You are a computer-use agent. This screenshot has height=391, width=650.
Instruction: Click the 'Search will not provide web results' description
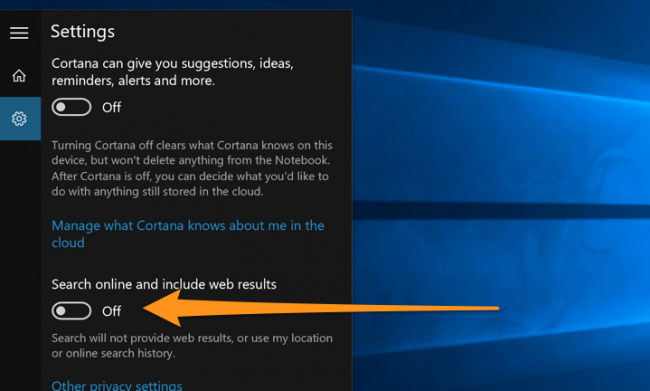point(192,345)
